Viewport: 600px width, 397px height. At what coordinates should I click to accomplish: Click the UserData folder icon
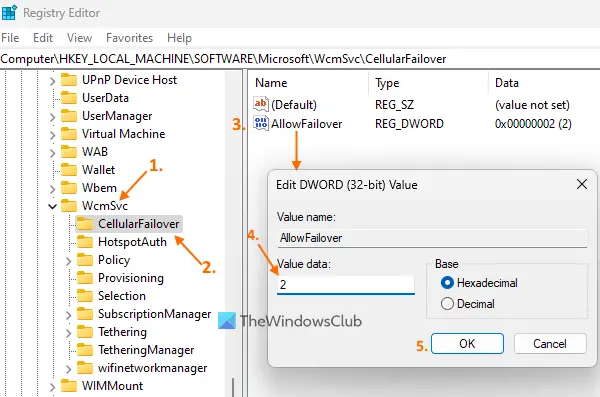click(x=69, y=98)
